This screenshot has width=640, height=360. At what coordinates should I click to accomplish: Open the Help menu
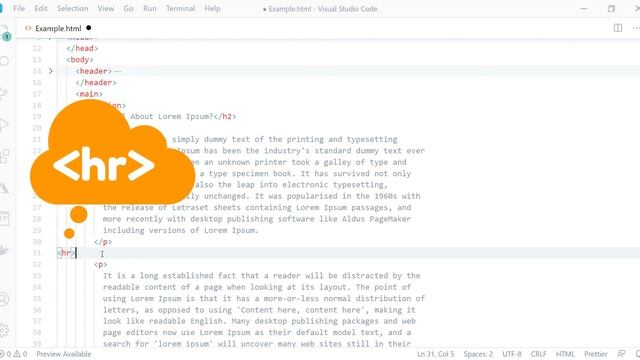click(x=212, y=9)
